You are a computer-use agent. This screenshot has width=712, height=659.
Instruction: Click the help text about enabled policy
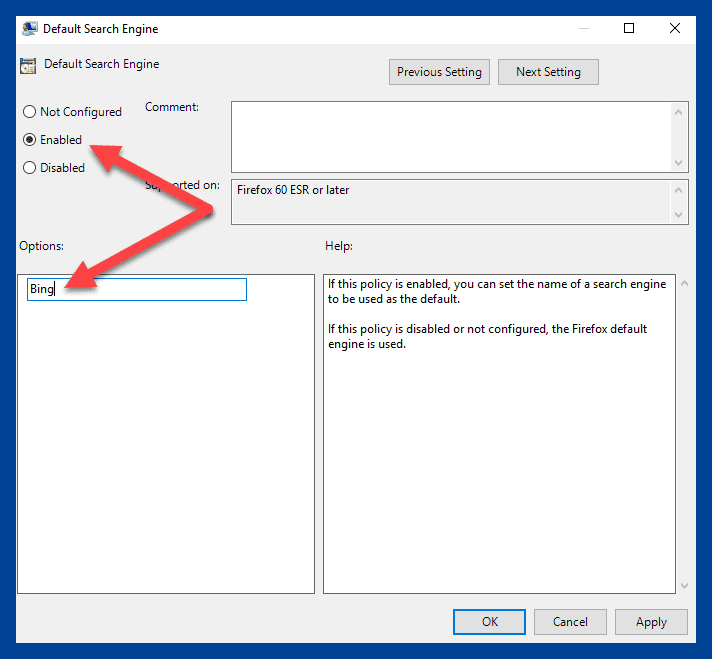click(x=497, y=291)
